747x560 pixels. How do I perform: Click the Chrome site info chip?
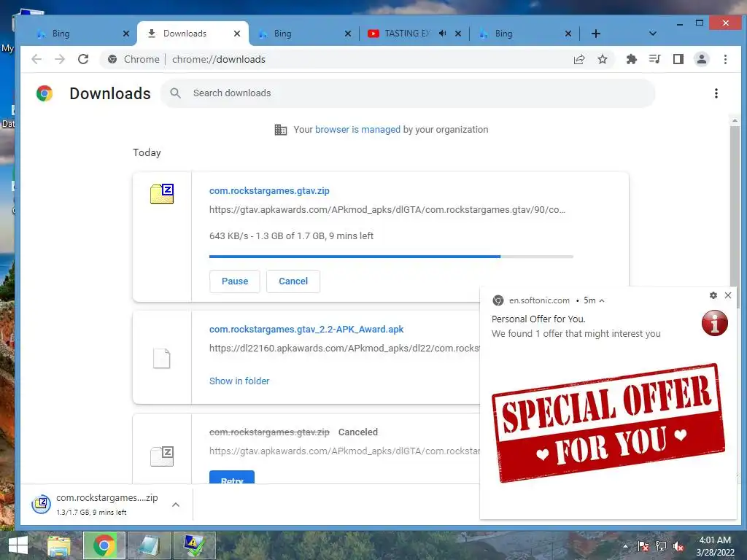pyautogui.click(x=133, y=59)
